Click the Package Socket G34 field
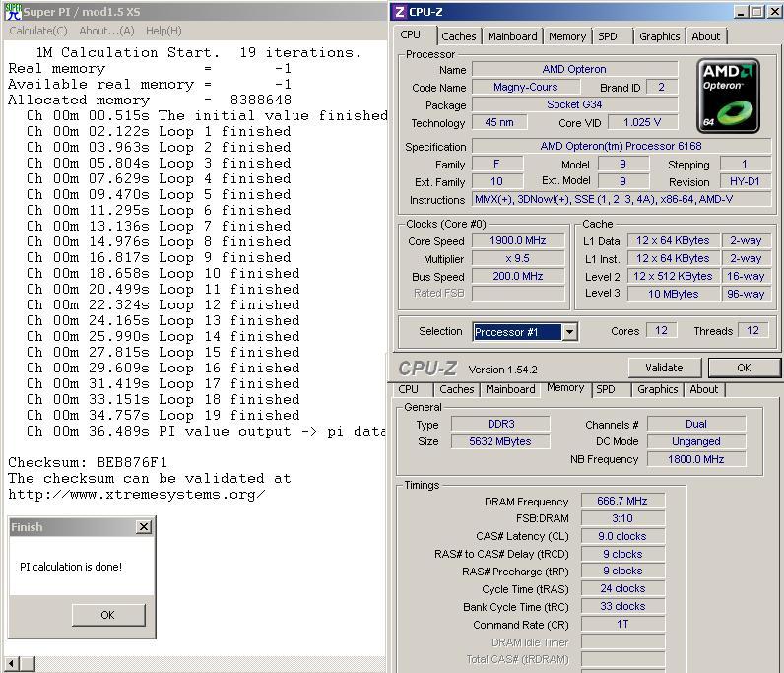This screenshot has width=784, height=673. [x=574, y=104]
